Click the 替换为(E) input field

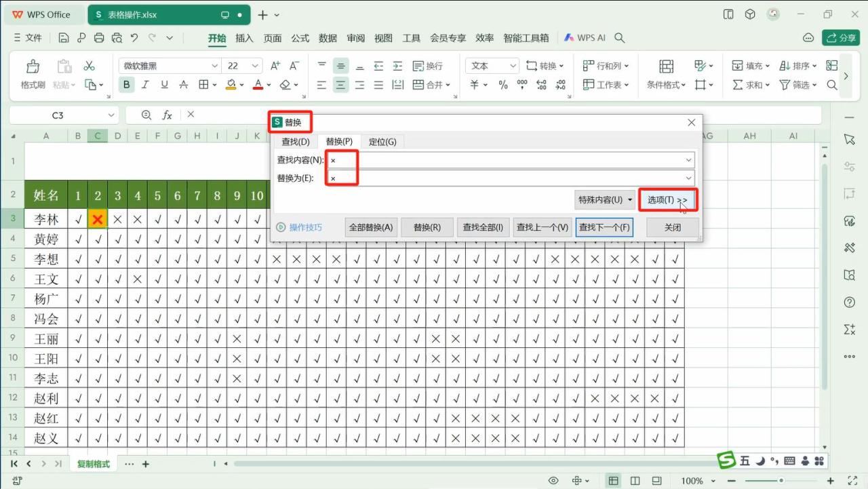[x=511, y=178]
